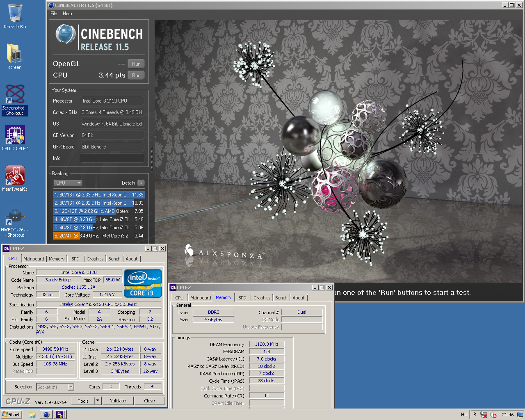The height and width of the screenshot is (420, 525).
Task: Click the Cinebench title bar app icon
Action: [x=51, y=5]
